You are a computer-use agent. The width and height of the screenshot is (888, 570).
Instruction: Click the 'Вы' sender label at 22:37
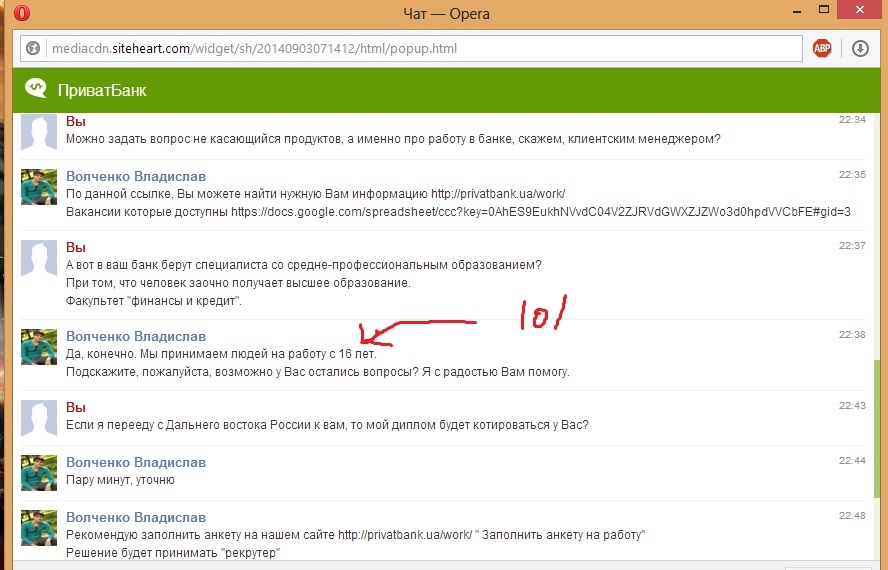pos(75,247)
